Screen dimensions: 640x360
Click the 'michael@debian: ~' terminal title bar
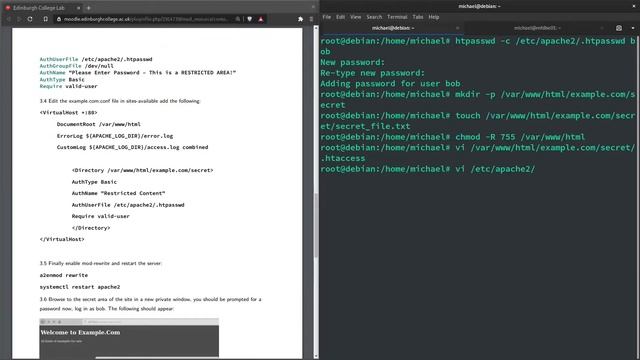pos(479,6)
